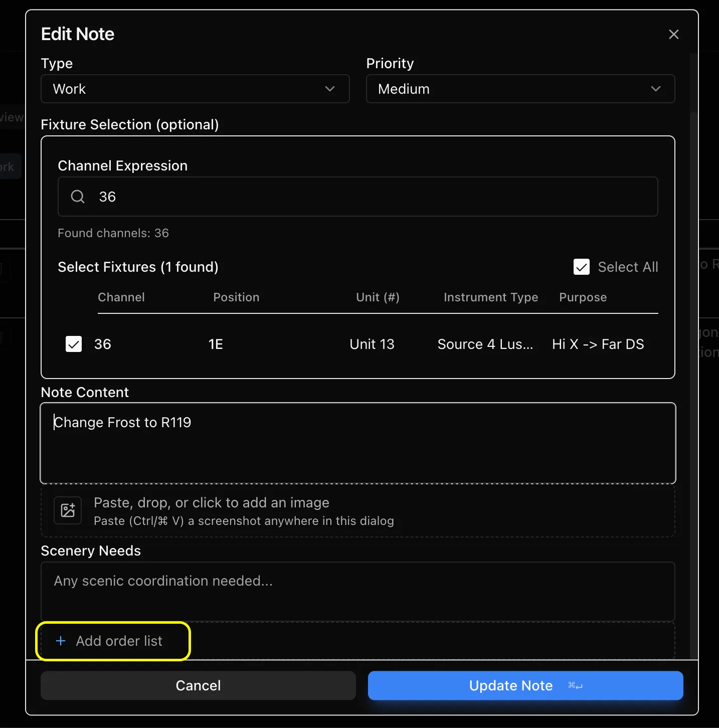Click the Channel column header
The height and width of the screenshot is (728, 719).
click(x=121, y=297)
